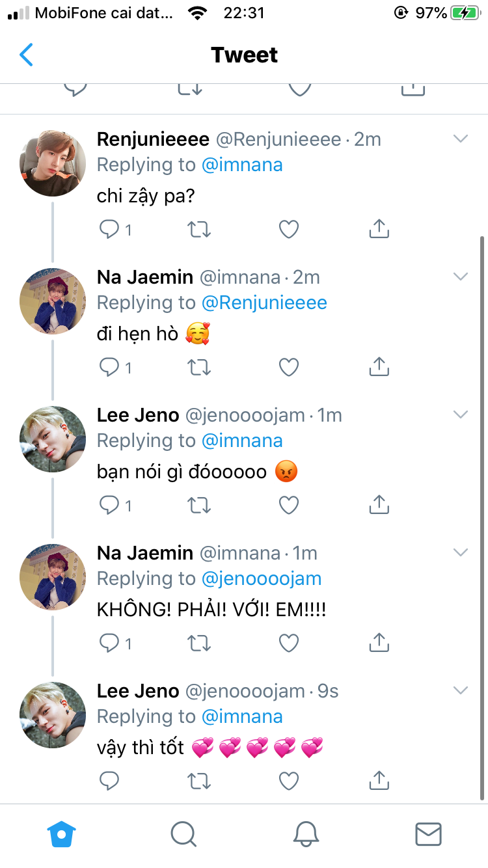Open the options chevron on Renjunieeee's tweet
The height and width of the screenshot is (868, 488).
(461, 139)
